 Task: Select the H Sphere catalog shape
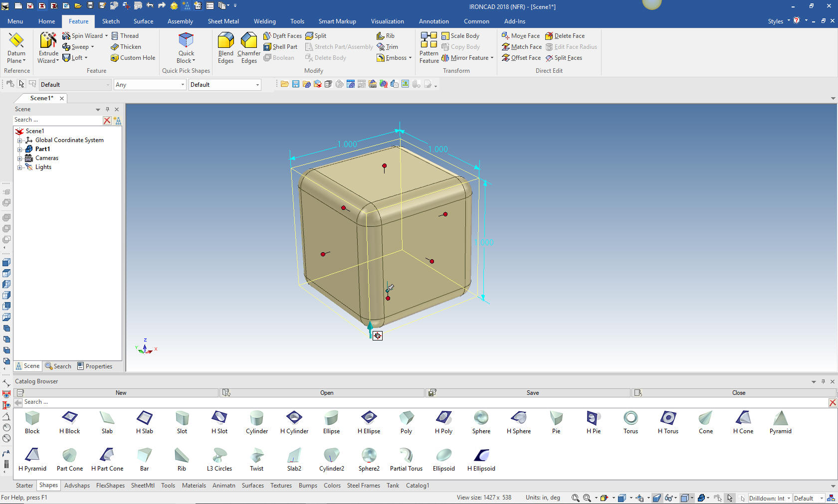tap(519, 422)
